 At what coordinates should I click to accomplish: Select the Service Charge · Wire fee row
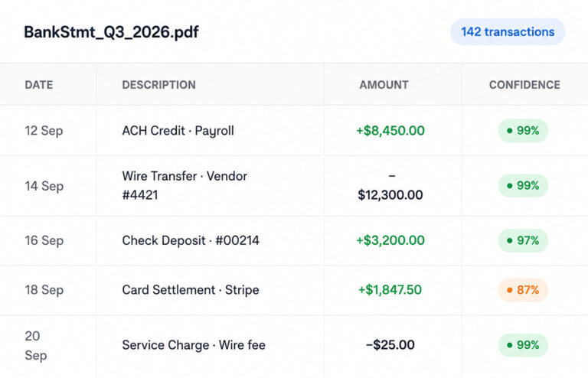pyautogui.click(x=294, y=345)
